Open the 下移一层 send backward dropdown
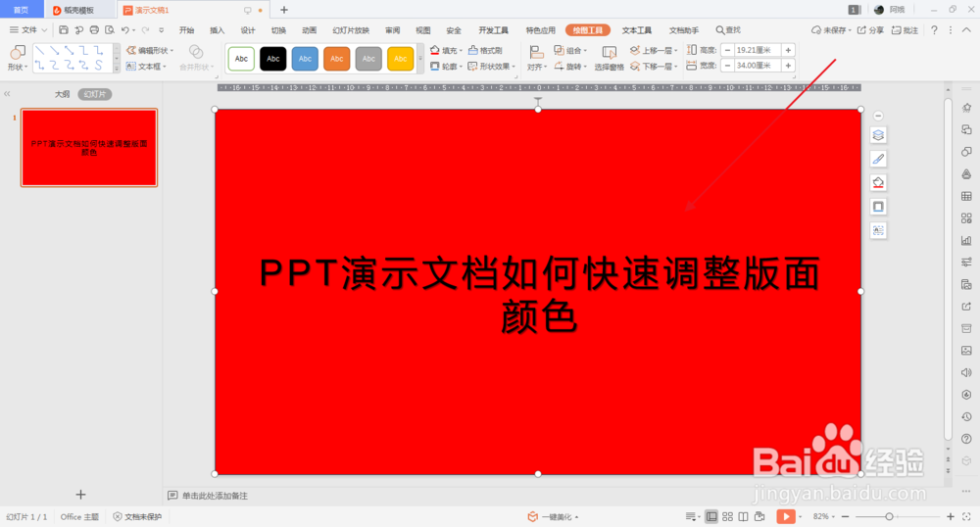The height and width of the screenshot is (527, 980). (654, 67)
